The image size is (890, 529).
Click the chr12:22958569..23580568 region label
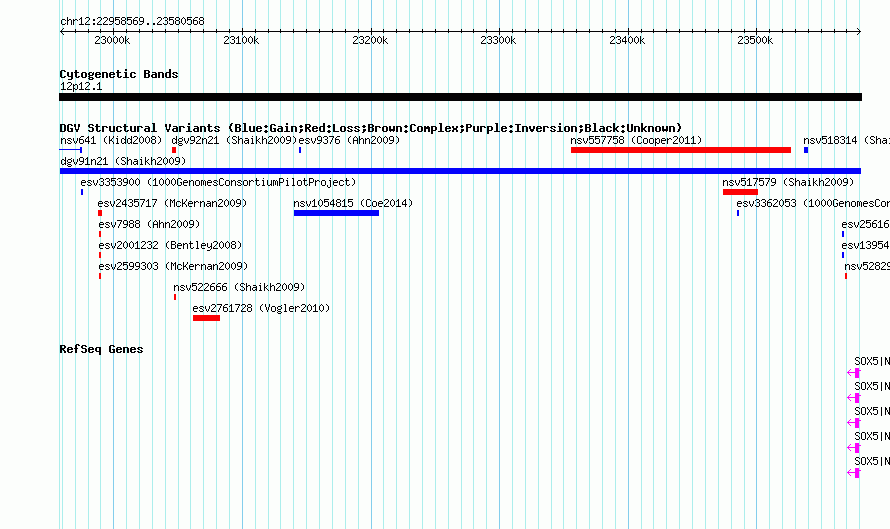132,21
